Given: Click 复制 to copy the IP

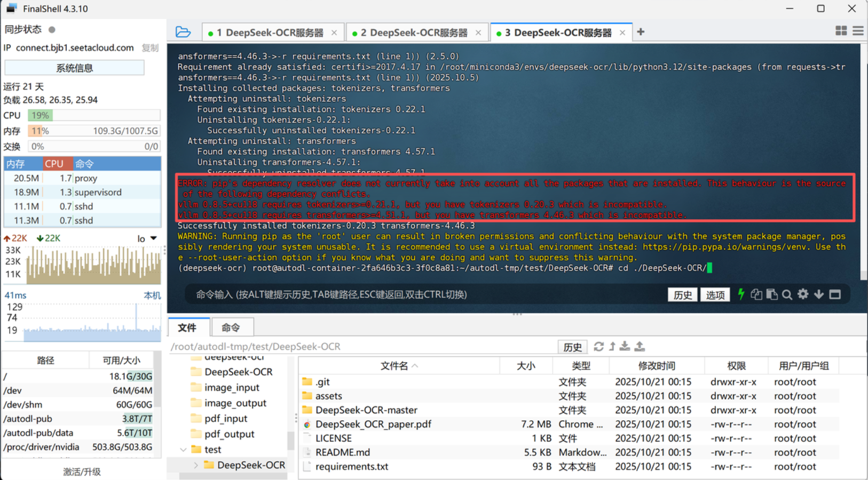Looking at the screenshot, I should [150, 48].
